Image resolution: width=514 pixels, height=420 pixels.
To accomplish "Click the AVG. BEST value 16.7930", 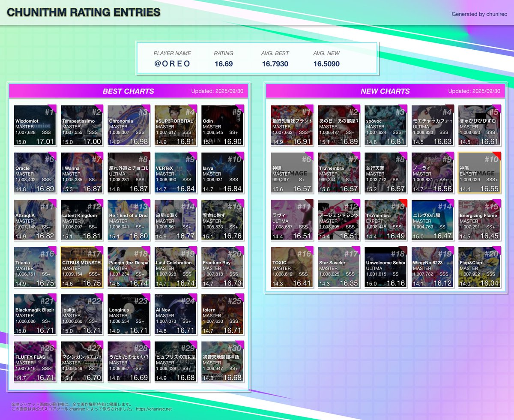I will (x=275, y=64).
